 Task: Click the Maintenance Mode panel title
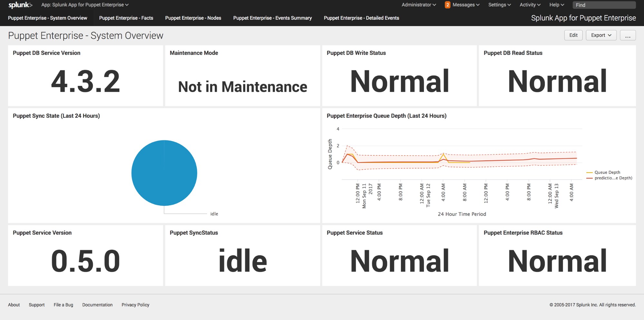pyautogui.click(x=194, y=53)
